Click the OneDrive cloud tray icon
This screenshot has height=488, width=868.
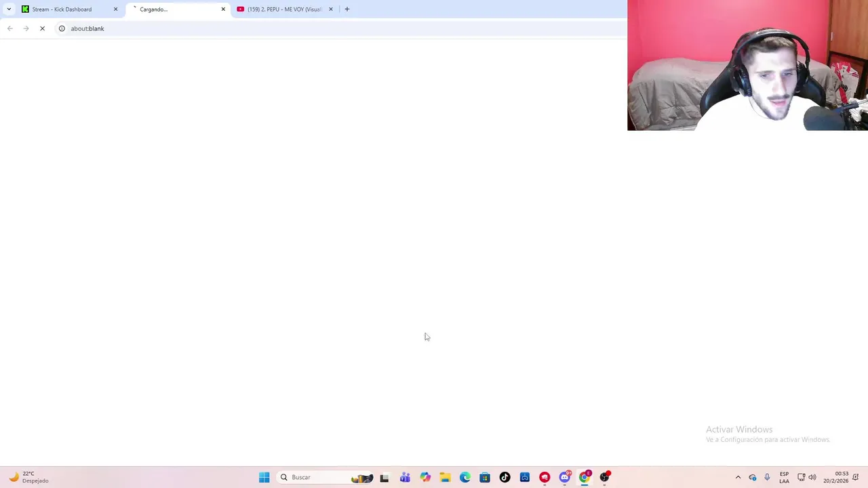753,477
